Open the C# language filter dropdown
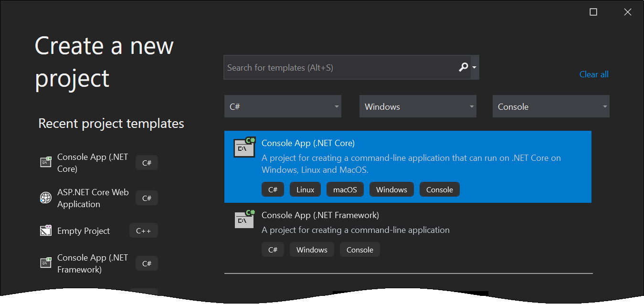This screenshot has width=644, height=304. tap(283, 106)
